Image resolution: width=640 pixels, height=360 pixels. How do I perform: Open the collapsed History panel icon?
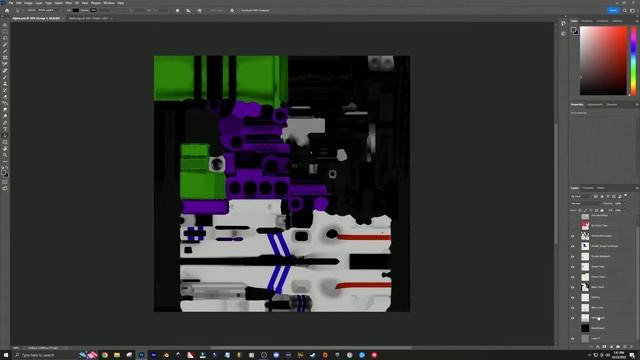(x=563, y=24)
